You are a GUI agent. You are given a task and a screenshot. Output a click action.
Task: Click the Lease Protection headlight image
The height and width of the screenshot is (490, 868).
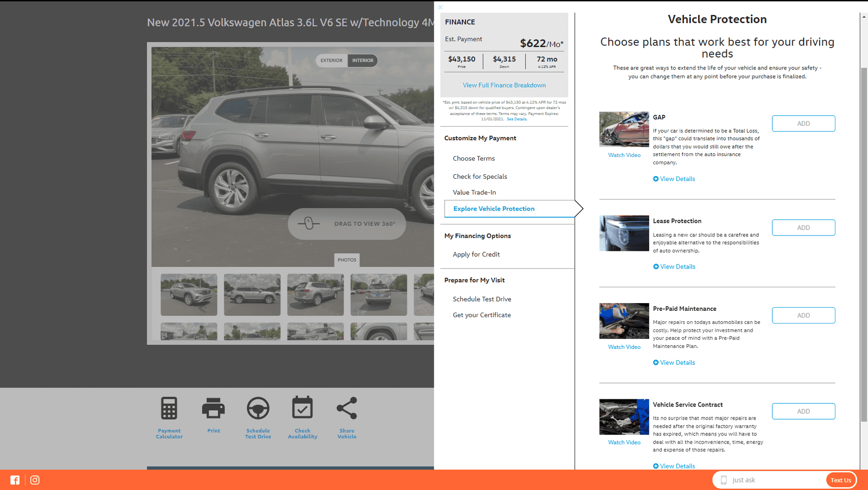[x=624, y=233]
